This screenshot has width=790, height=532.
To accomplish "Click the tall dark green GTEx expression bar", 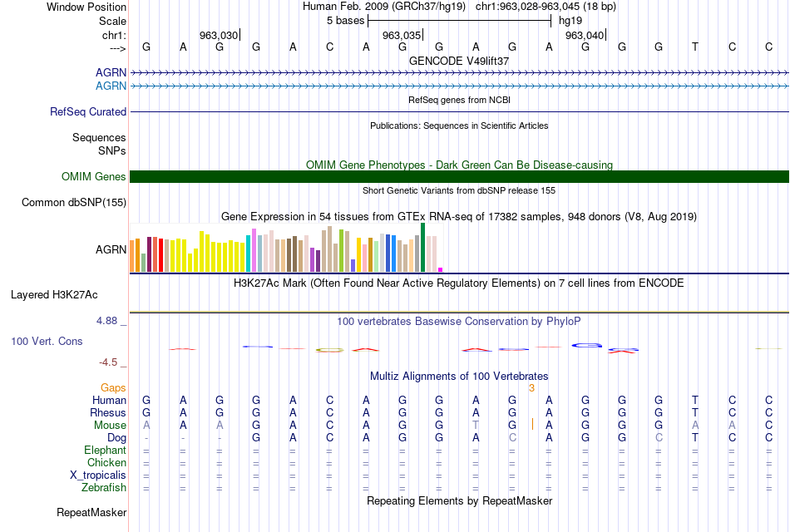I will (x=422, y=248).
